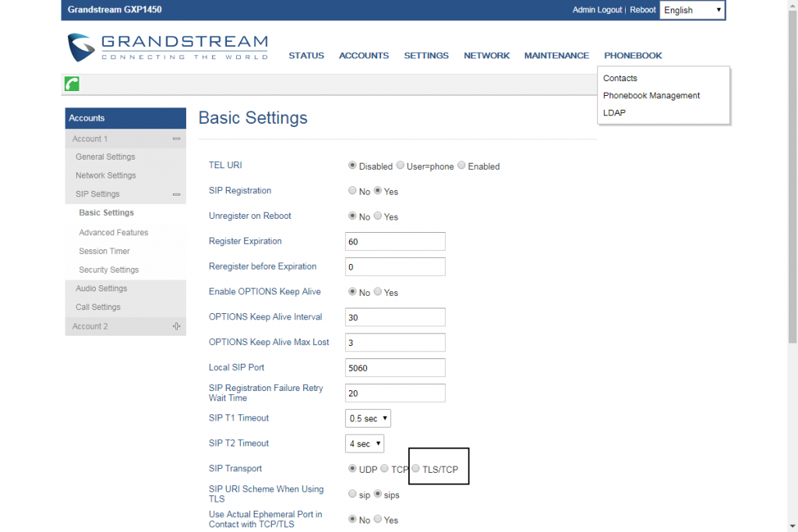The height and width of the screenshot is (532, 798).
Task: Collapse SIP Settings minus icon
Action: coord(176,194)
